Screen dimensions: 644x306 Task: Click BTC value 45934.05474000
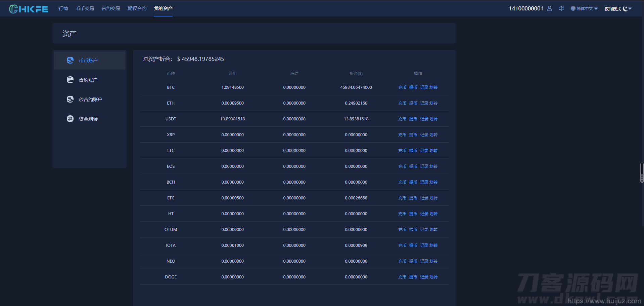(x=356, y=87)
